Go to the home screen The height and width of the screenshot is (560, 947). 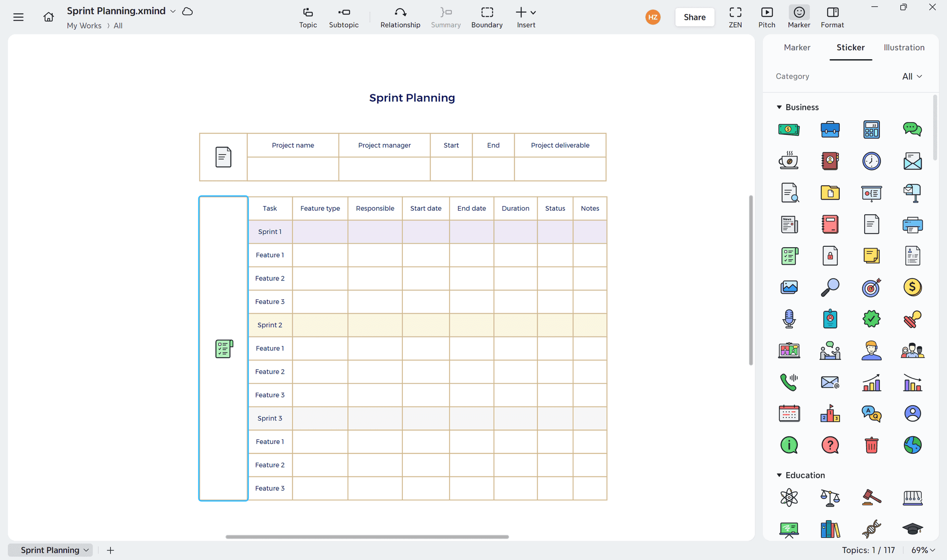tap(49, 17)
